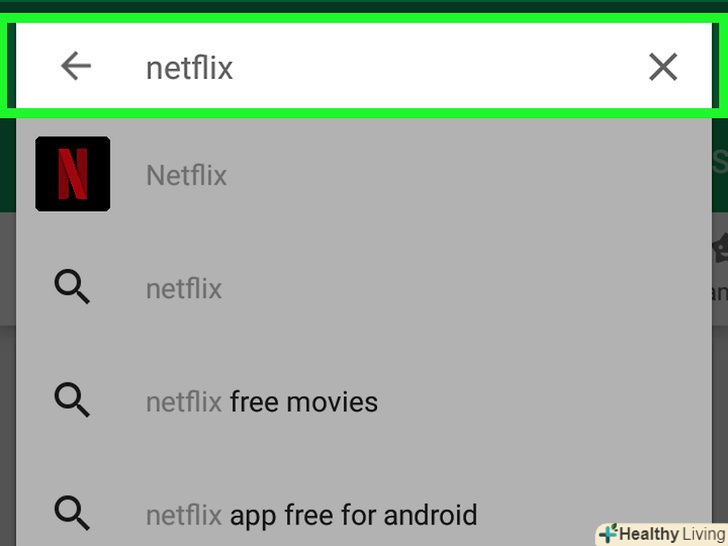
Task: Tap magnifier icon beside netflix free movies
Action: pyautogui.click(x=72, y=400)
